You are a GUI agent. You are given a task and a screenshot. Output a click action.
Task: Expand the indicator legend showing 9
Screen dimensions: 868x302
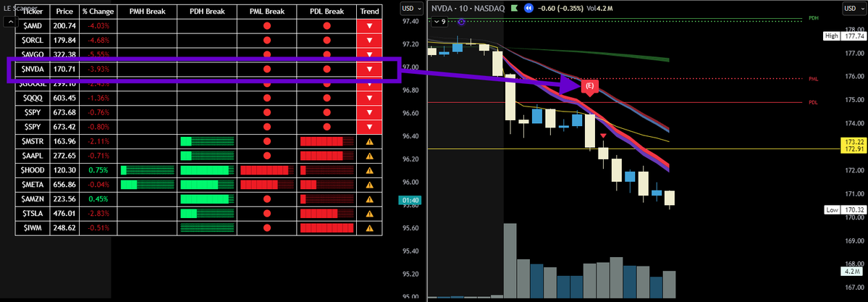[440, 22]
